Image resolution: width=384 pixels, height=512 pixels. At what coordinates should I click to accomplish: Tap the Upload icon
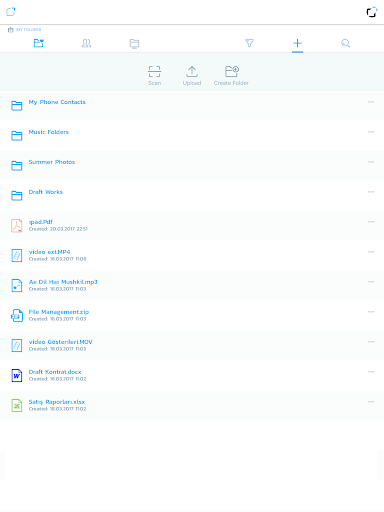[192, 75]
